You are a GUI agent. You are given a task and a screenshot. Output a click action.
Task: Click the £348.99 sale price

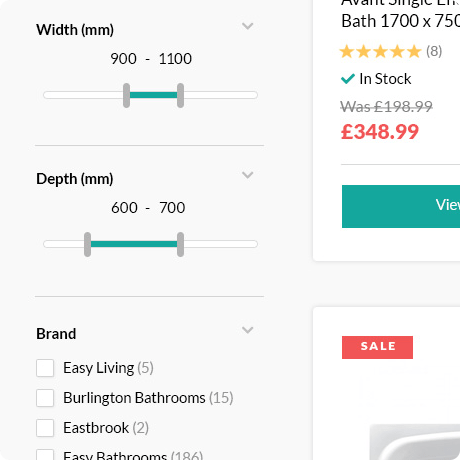(380, 132)
